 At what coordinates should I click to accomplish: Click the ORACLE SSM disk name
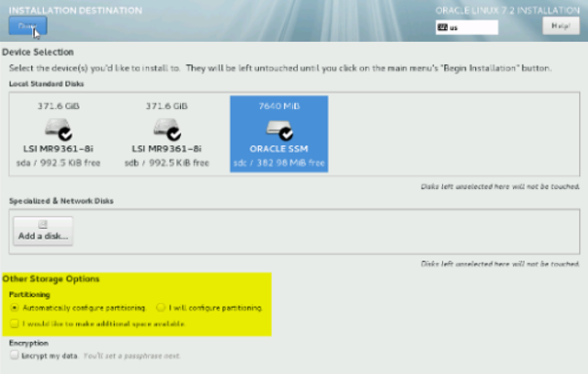[x=278, y=149]
